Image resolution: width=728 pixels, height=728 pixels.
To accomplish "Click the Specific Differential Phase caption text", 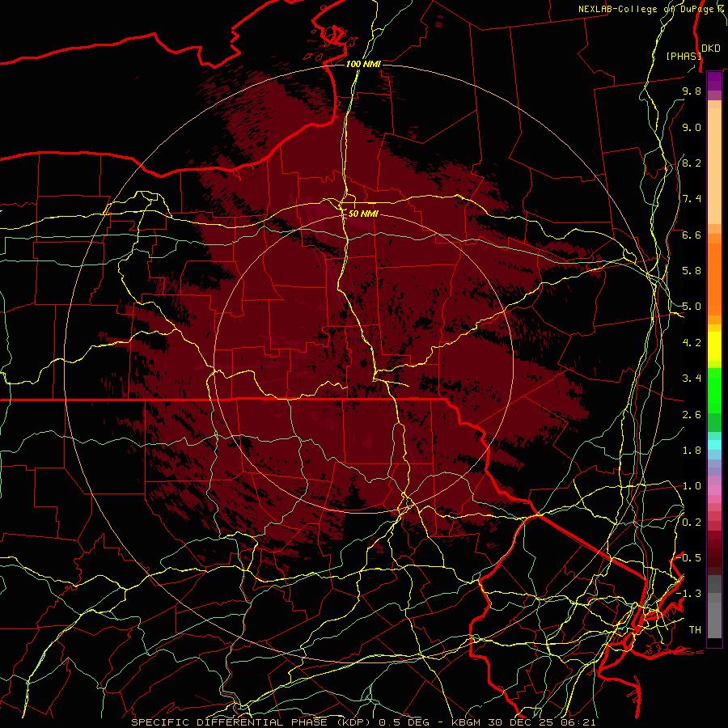I will [x=363, y=722].
